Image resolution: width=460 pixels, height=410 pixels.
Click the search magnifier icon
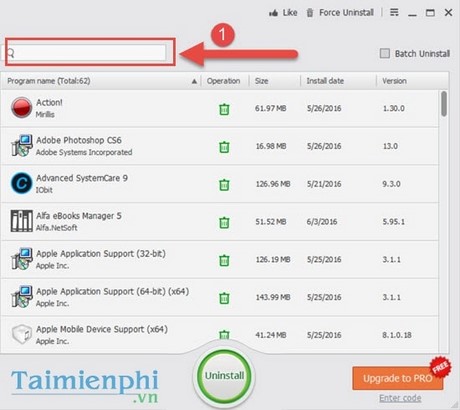[11, 53]
